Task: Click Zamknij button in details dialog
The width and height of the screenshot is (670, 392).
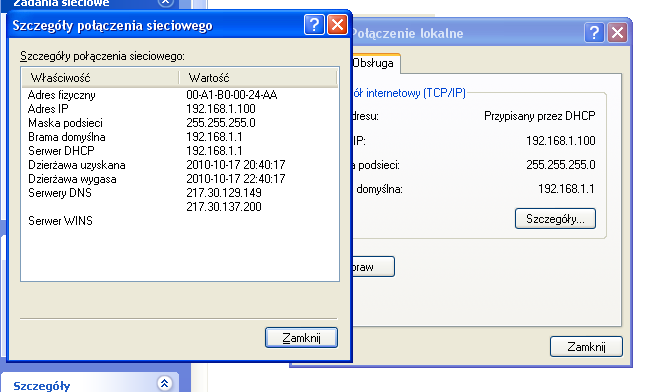Action: [301, 338]
